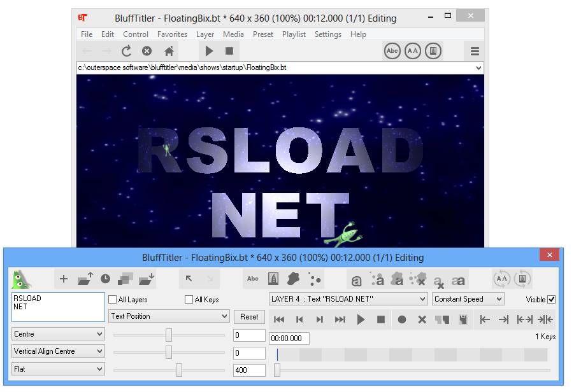Screen dimensions: 574x392
Task: Click the RSLOAD NET text edit box
Action: [58, 307]
